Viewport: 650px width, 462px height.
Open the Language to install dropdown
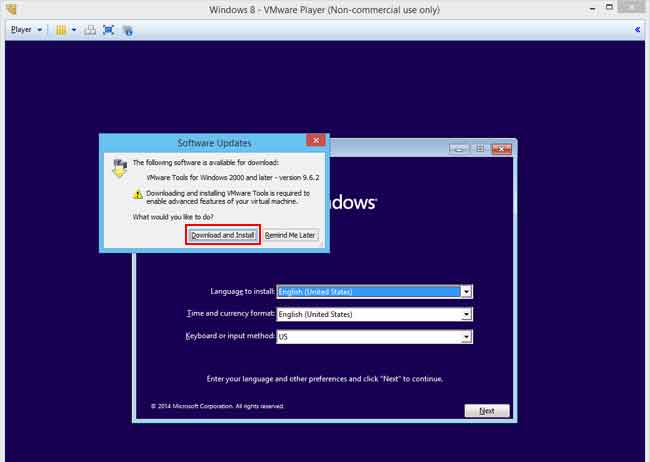click(466, 292)
